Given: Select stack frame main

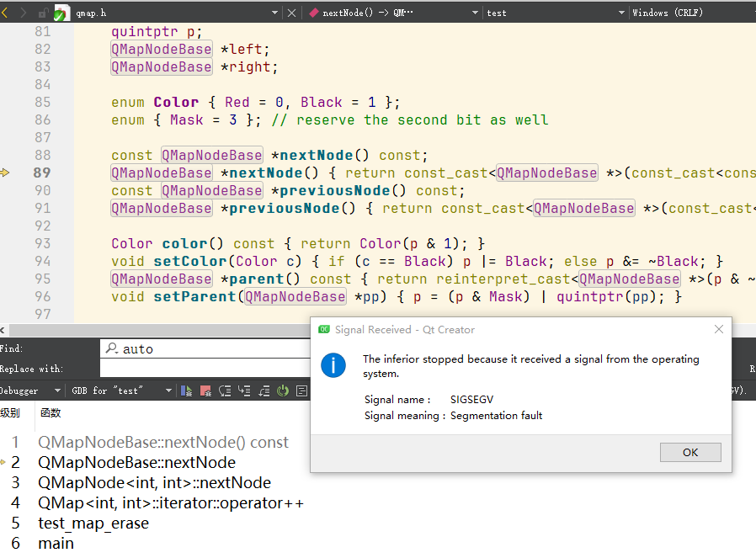Looking at the screenshot, I should pos(56,544).
